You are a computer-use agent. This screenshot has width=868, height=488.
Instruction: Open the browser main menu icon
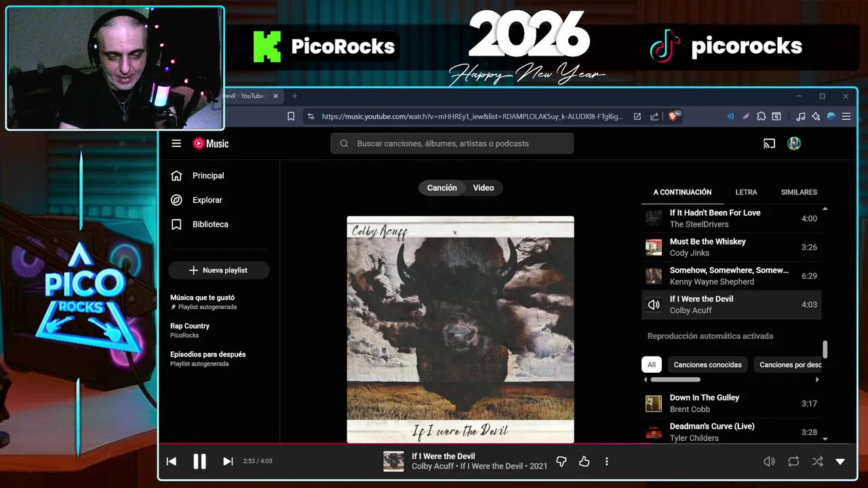click(x=846, y=117)
